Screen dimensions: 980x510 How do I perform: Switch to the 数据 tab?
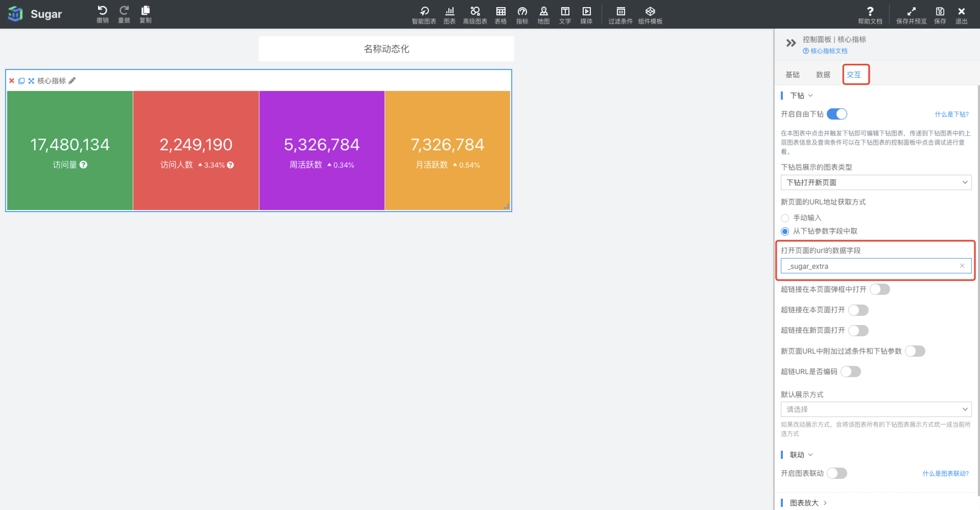(x=823, y=75)
